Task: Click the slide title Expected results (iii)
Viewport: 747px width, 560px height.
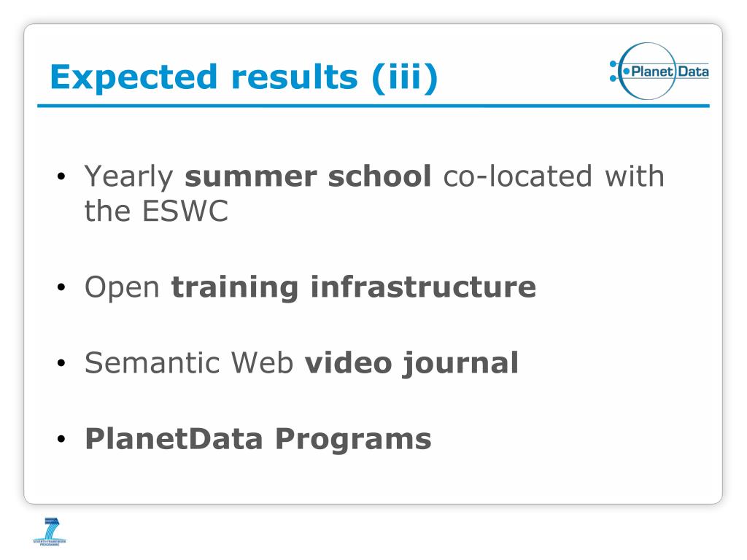Action: 244,76
